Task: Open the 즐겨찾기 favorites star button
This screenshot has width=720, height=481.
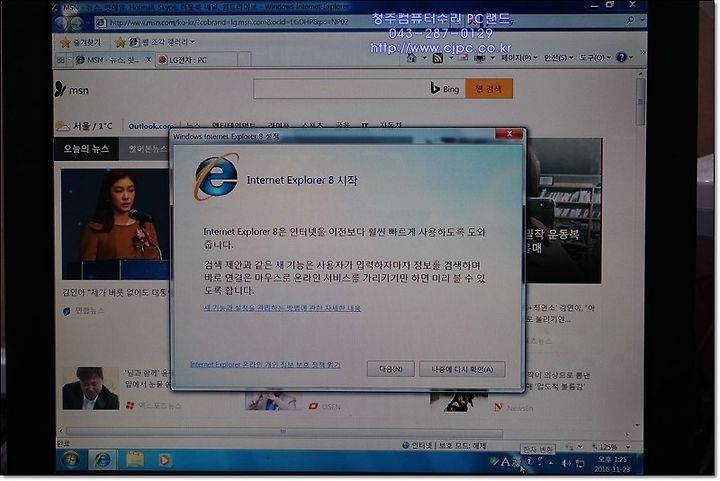Action: (x=81, y=42)
